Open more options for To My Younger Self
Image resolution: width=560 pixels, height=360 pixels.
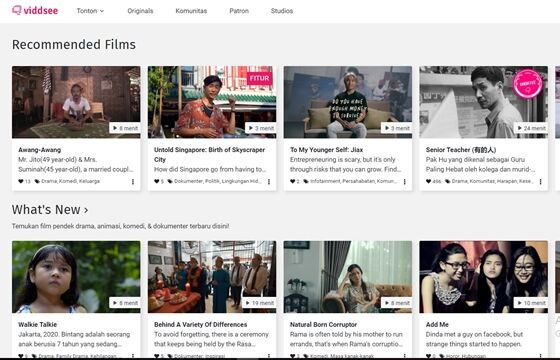tap(405, 182)
